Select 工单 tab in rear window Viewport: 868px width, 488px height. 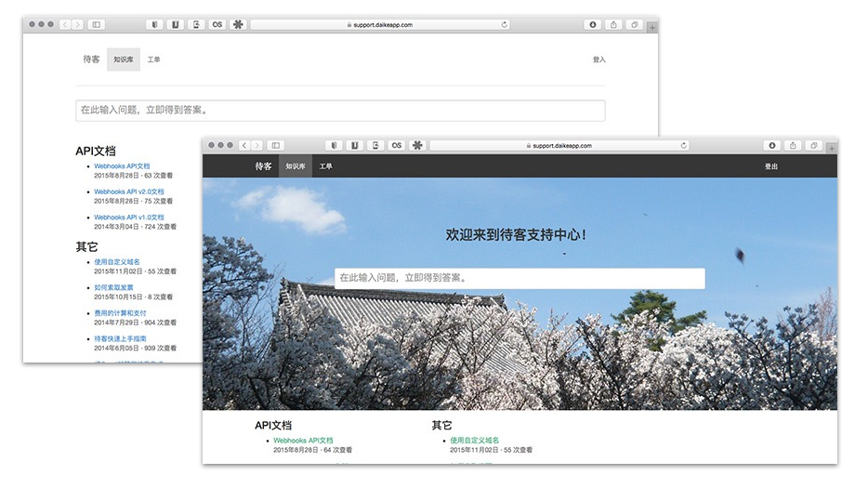click(154, 59)
